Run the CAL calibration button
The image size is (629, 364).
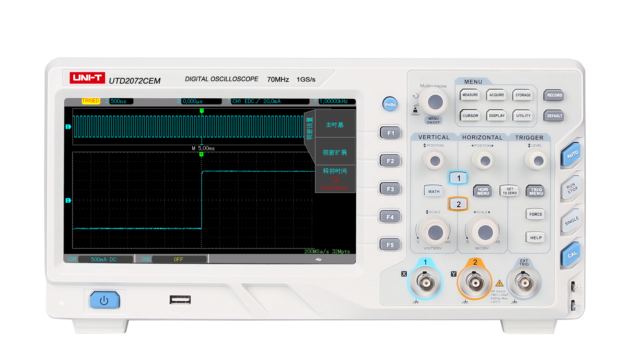tap(572, 254)
